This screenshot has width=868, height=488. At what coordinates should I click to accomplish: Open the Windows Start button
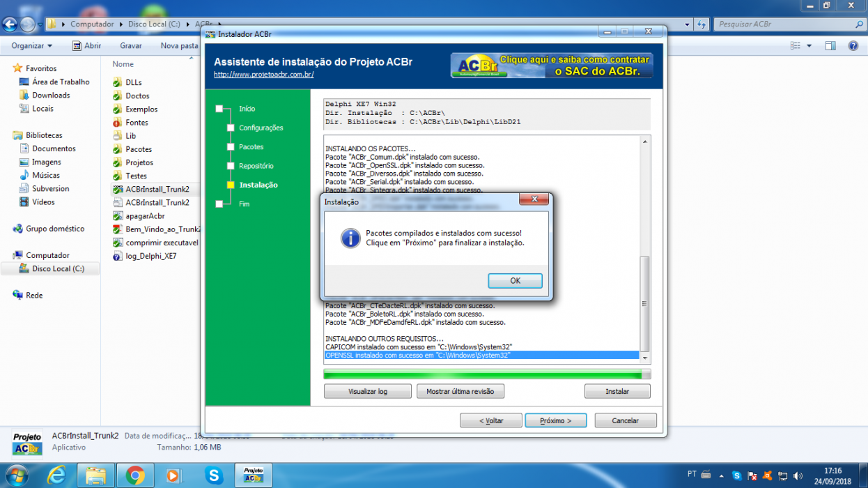pyautogui.click(x=17, y=476)
